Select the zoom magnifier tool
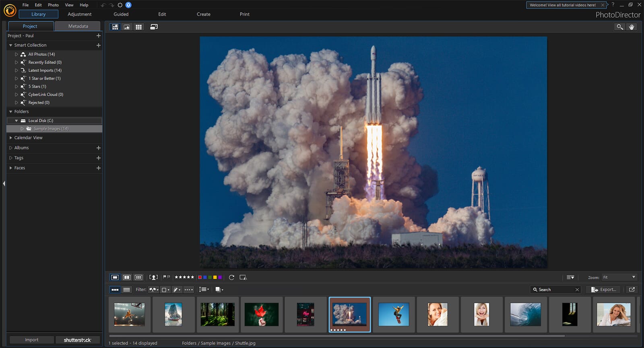Image resolution: width=644 pixels, height=348 pixels. point(620,27)
